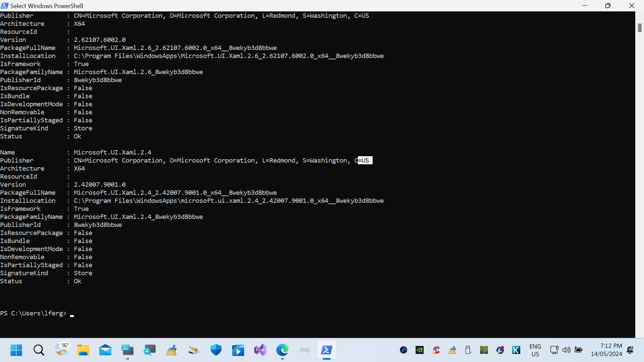Open the gray waveform app on taskbar

click(x=305, y=350)
